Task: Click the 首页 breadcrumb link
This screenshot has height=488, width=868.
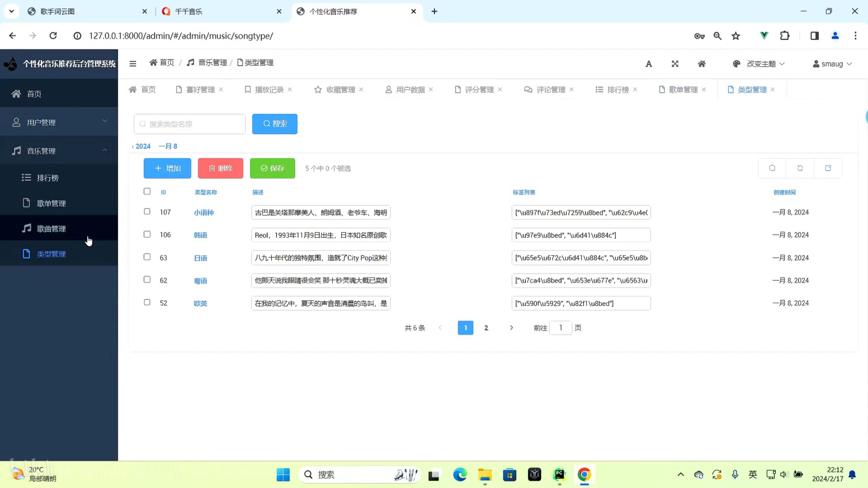Action: [162, 62]
